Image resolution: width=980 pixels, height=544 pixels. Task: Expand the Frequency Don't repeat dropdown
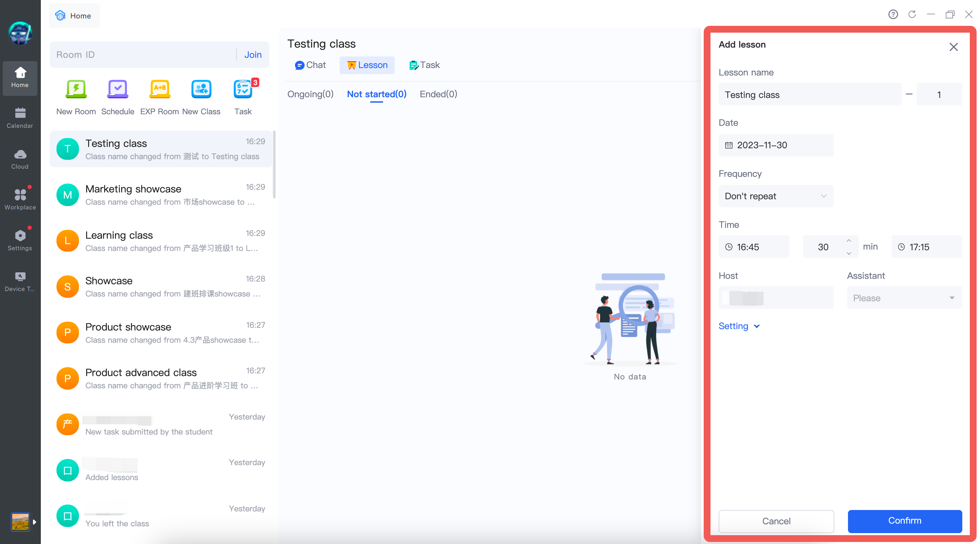click(x=775, y=196)
